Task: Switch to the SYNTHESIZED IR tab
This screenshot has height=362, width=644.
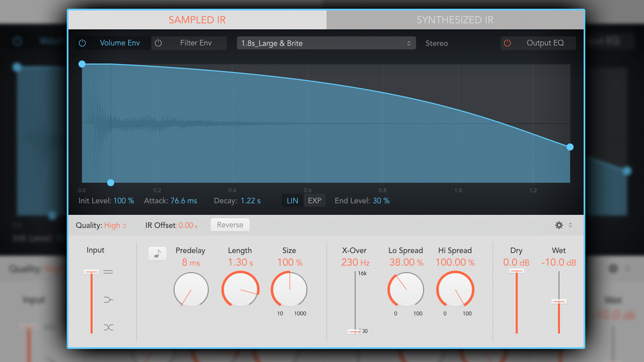Action: point(455,20)
